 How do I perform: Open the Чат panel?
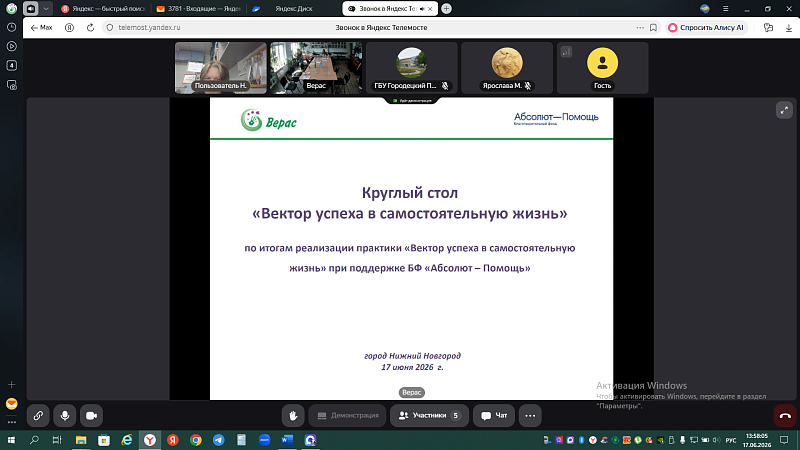click(x=494, y=416)
